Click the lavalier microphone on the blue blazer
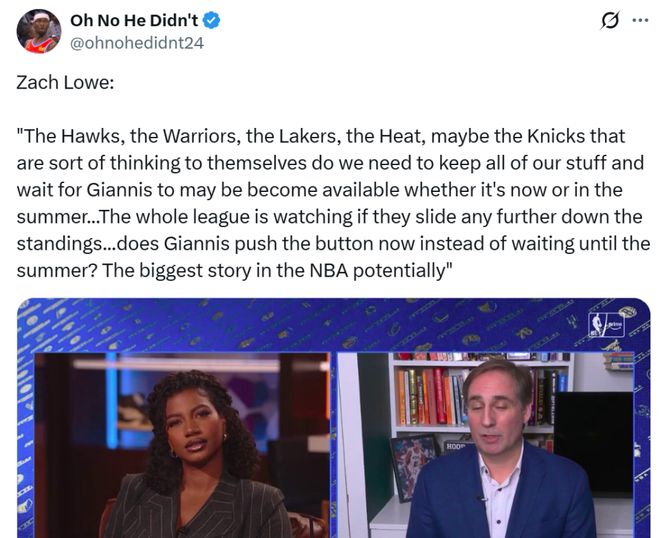The width and height of the screenshot is (660, 538). tap(481, 498)
